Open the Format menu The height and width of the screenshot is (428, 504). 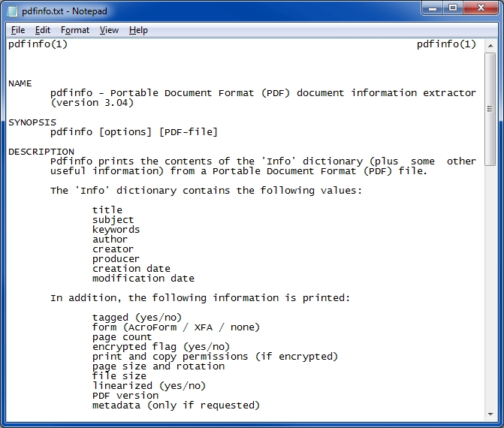pos(75,30)
